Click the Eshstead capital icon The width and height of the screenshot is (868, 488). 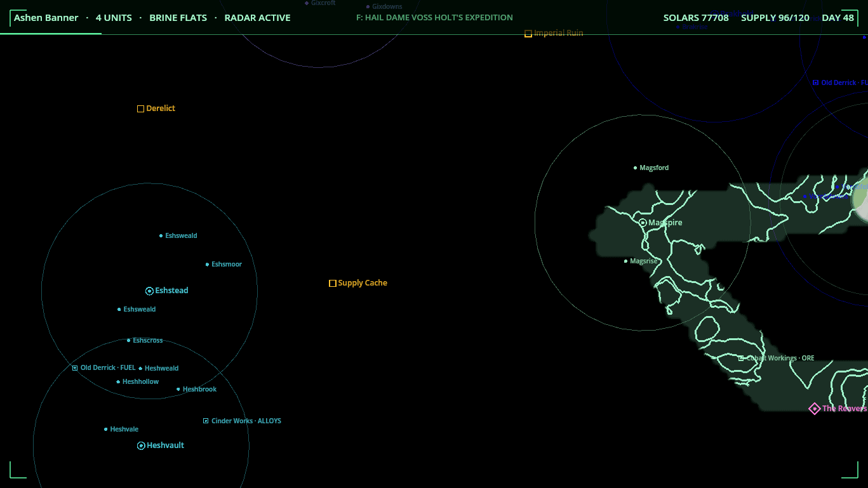point(149,291)
